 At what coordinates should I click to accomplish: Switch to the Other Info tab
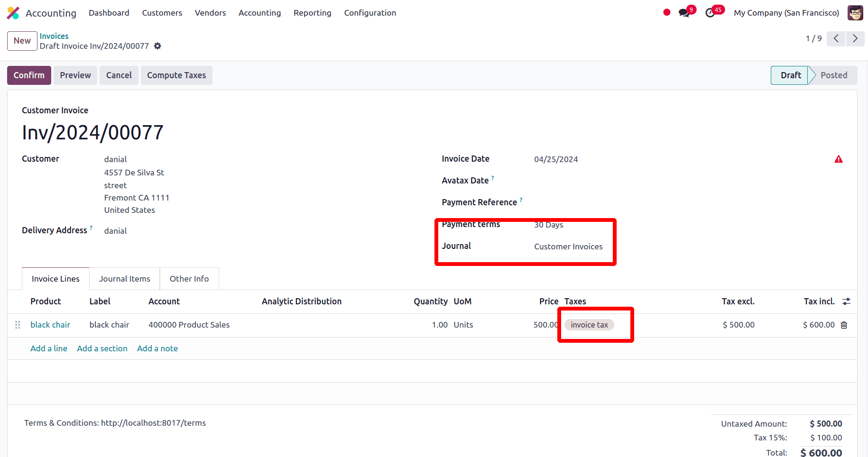[x=189, y=279]
